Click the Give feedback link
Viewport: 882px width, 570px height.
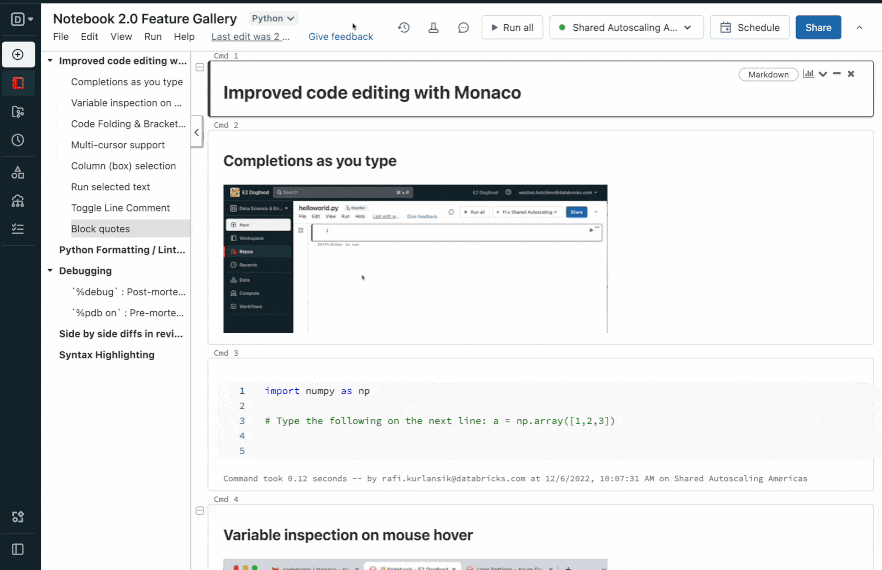click(x=340, y=37)
